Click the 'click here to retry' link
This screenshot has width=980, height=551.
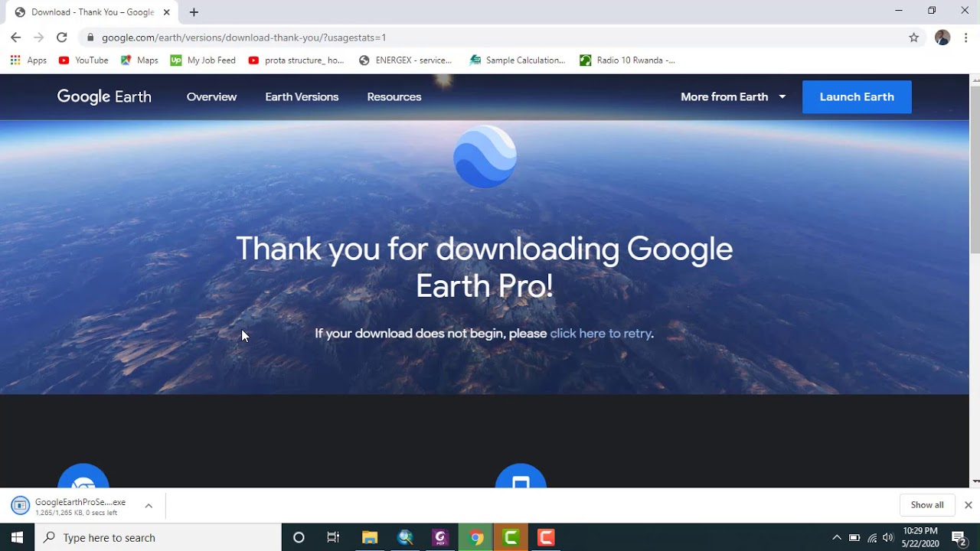coord(600,334)
